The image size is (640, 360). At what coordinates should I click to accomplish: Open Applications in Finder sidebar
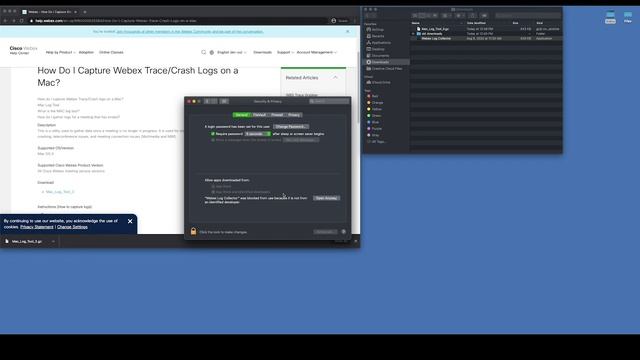coord(378,42)
